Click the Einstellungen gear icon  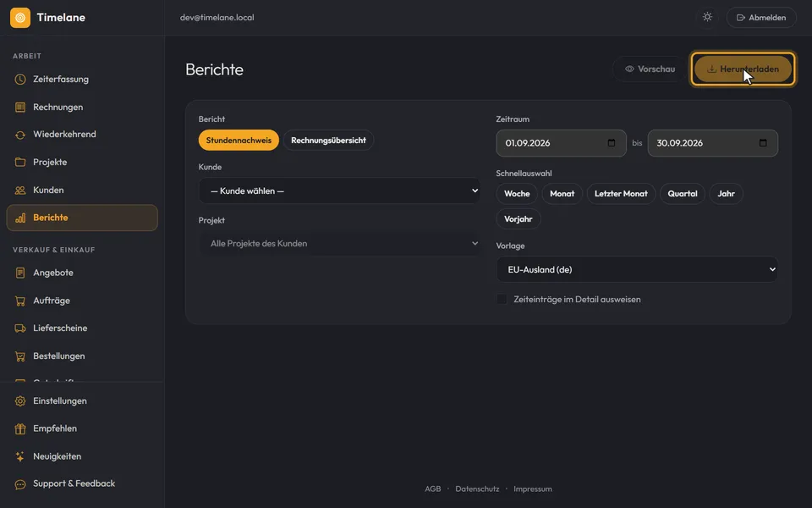pos(20,401)
